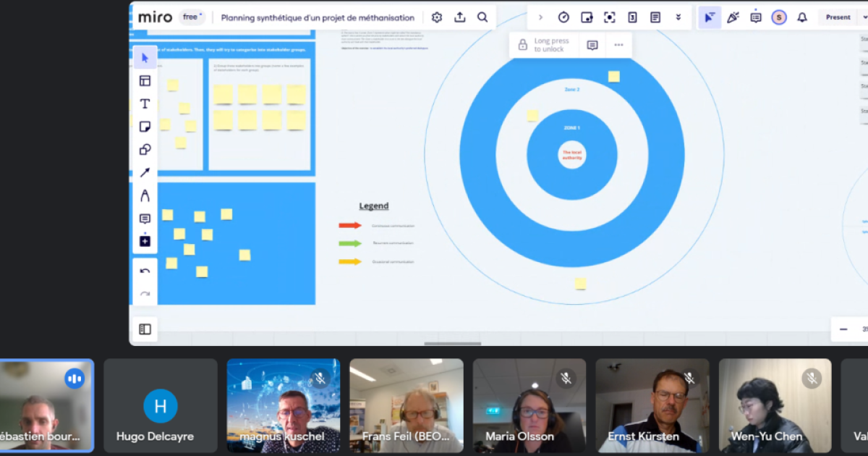Click the Redo arrow
The height and width of the screenshot is (456, 868).
145,294
